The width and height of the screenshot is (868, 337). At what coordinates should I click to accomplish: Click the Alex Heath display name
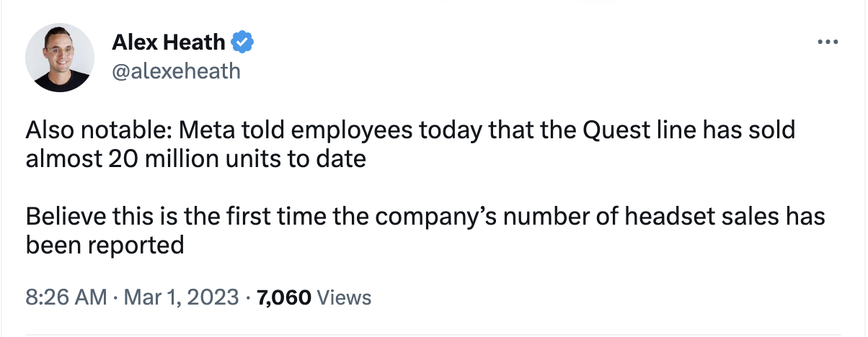169,43
